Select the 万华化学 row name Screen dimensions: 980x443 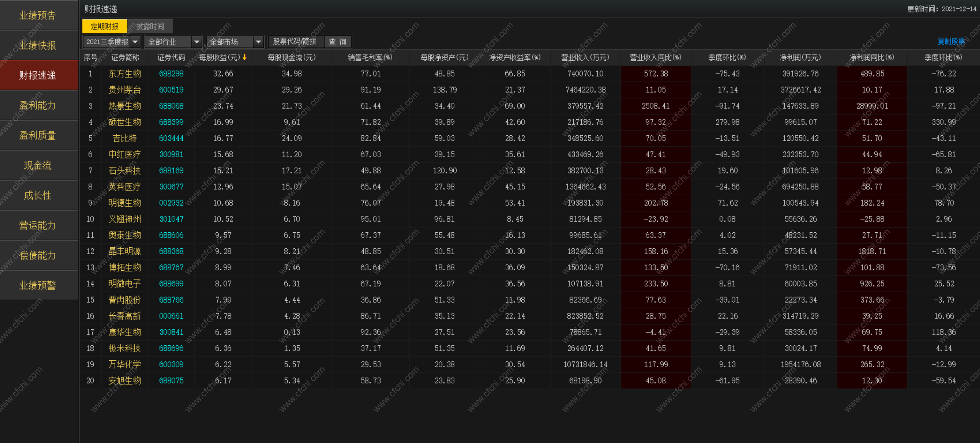tap(125, 364)
